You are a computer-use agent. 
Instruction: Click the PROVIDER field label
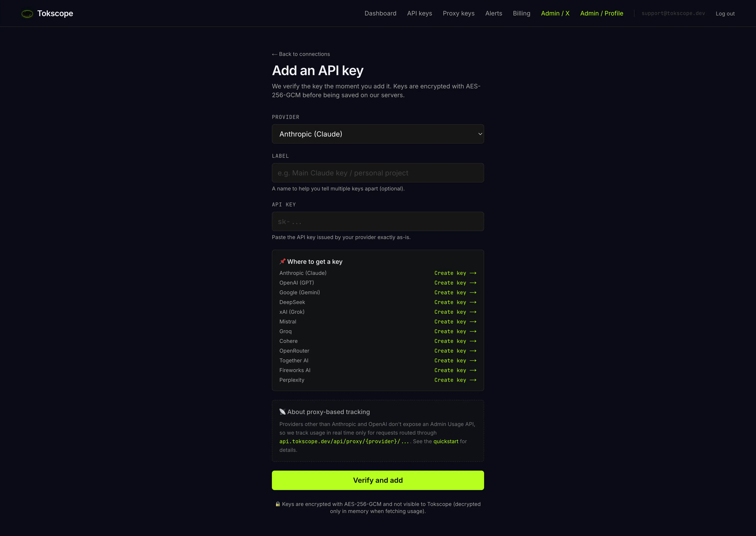286,117
